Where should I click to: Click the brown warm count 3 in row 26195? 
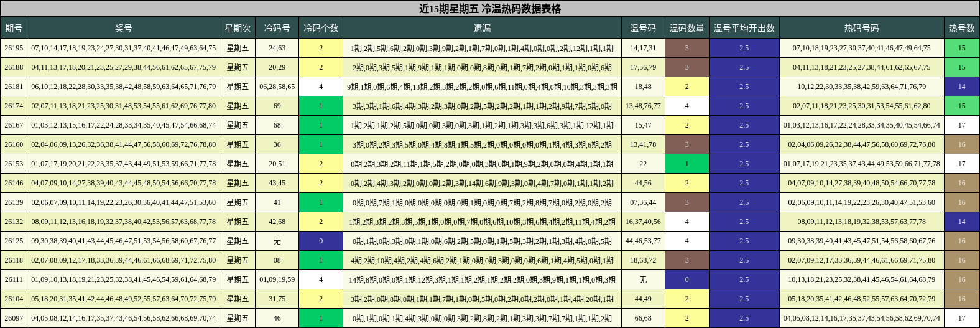coord(687,48)
